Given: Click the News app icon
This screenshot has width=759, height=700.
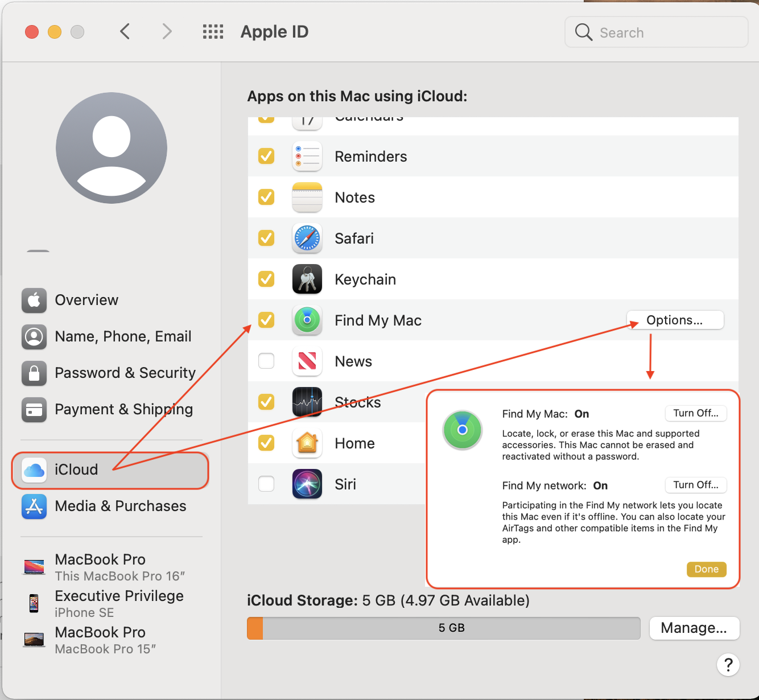Looking at the screenshot, I should (307, 361).
